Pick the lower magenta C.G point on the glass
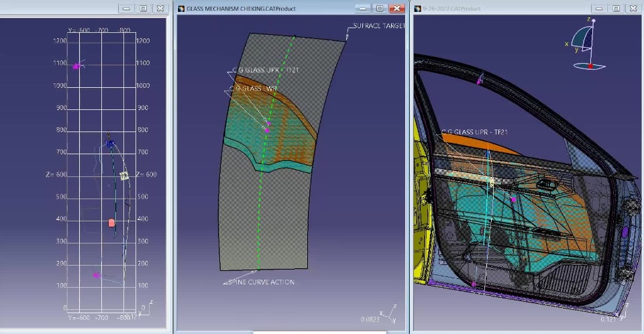The image size is (644, 334). pyautogui.click(x=267, y=131)
